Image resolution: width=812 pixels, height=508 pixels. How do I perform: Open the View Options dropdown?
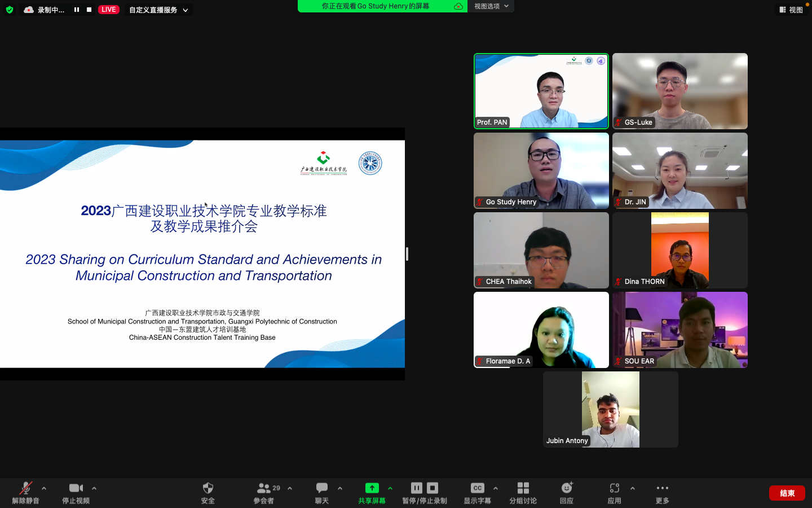(x=491, y=6)
